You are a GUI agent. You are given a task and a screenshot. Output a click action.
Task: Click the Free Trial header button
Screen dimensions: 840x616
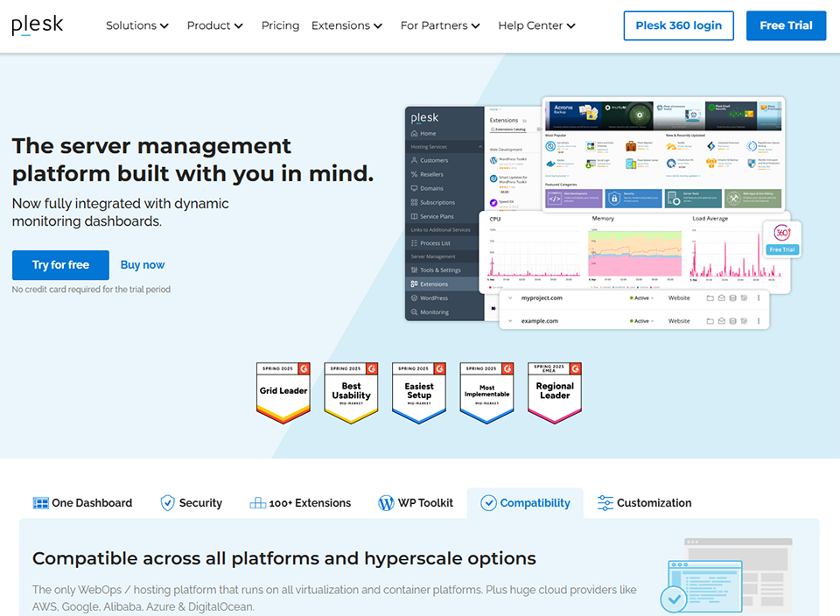coord(786,25)
